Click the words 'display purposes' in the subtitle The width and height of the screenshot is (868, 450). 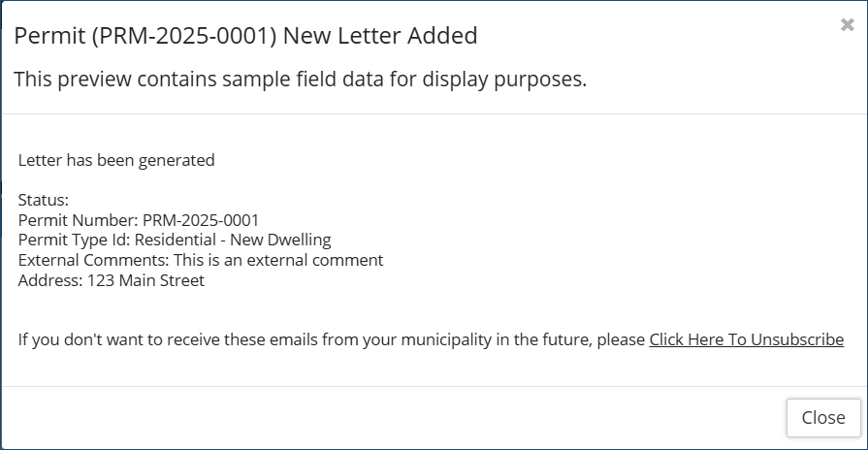pyautogui.click(x=514, y=80)
